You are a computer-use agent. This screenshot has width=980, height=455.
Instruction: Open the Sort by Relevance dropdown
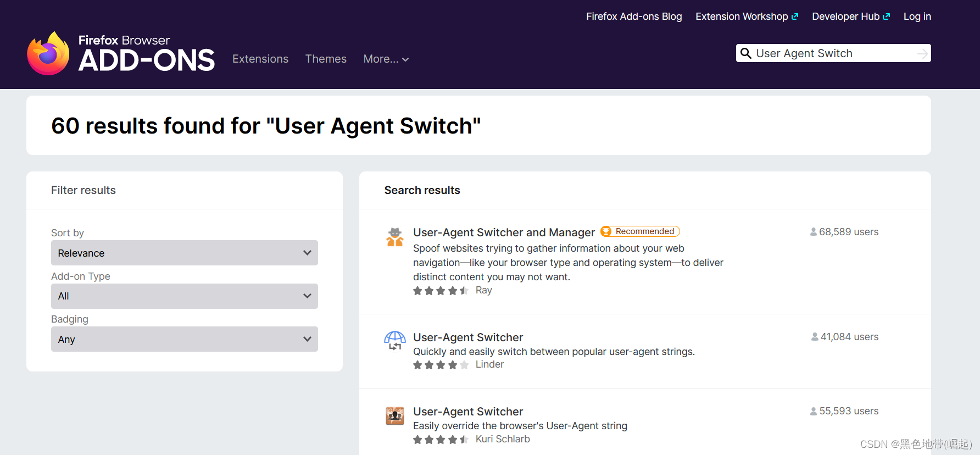185,253
